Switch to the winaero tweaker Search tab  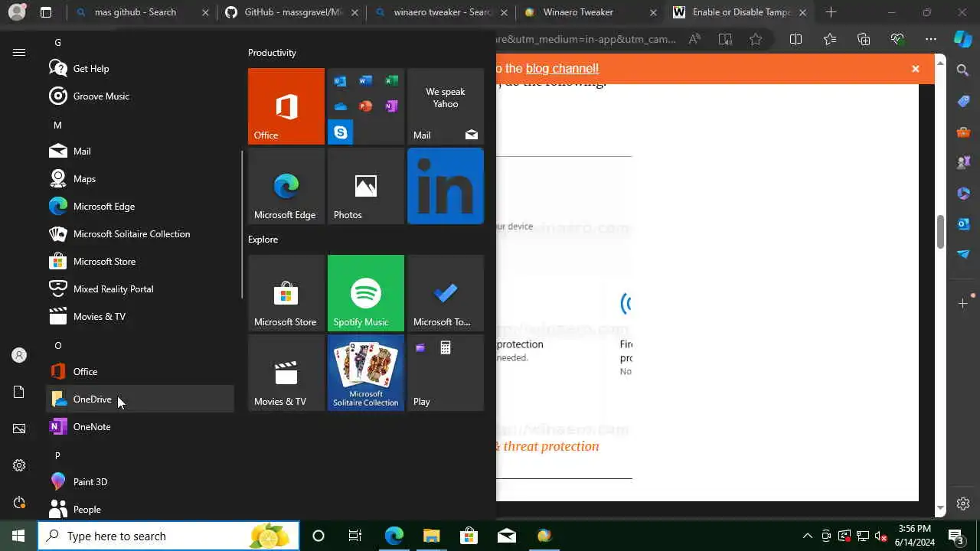click(440, 12)
